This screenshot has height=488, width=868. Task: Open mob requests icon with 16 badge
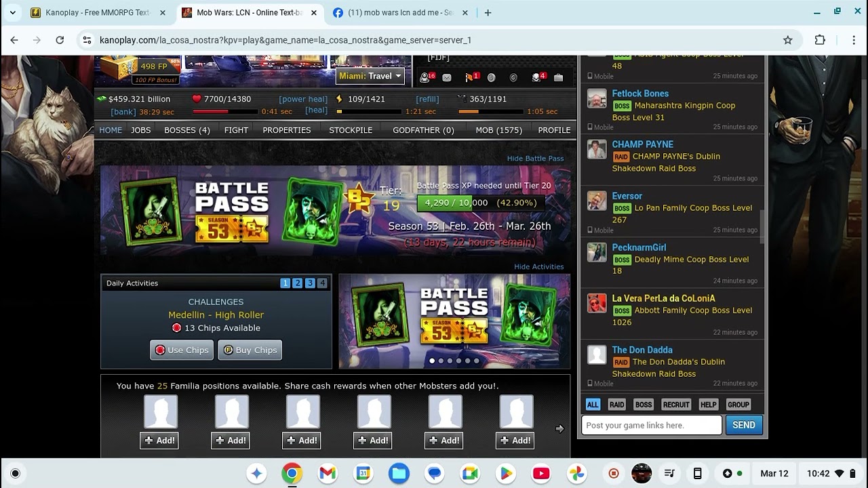pyautogui.click(x=427, y=77)
